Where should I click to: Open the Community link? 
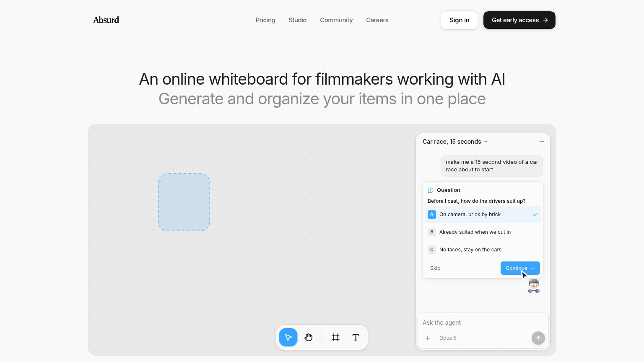click(x=336, y=20)
